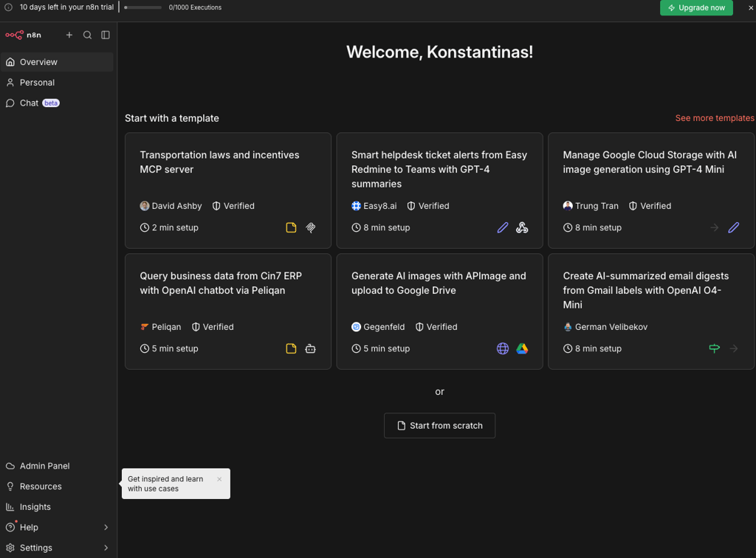
Task: Open See more templates link
Action: [x=715, y=118]
